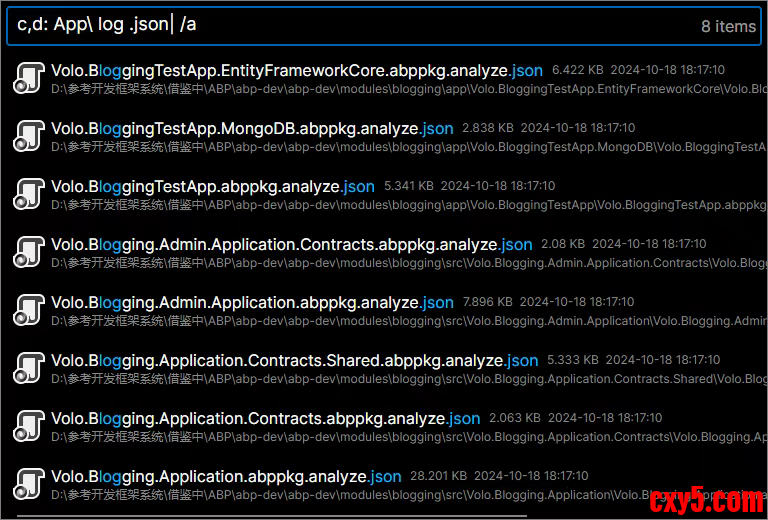
Task: Click folder path under the 2.08 KB result
Action: pyautogui.click(x=400, y=263)
